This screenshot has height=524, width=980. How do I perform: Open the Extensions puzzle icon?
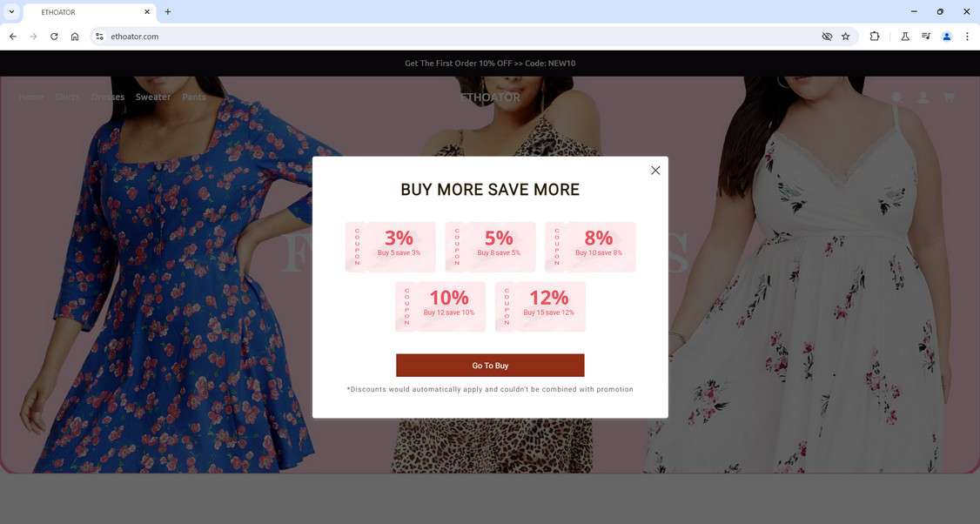875,37
